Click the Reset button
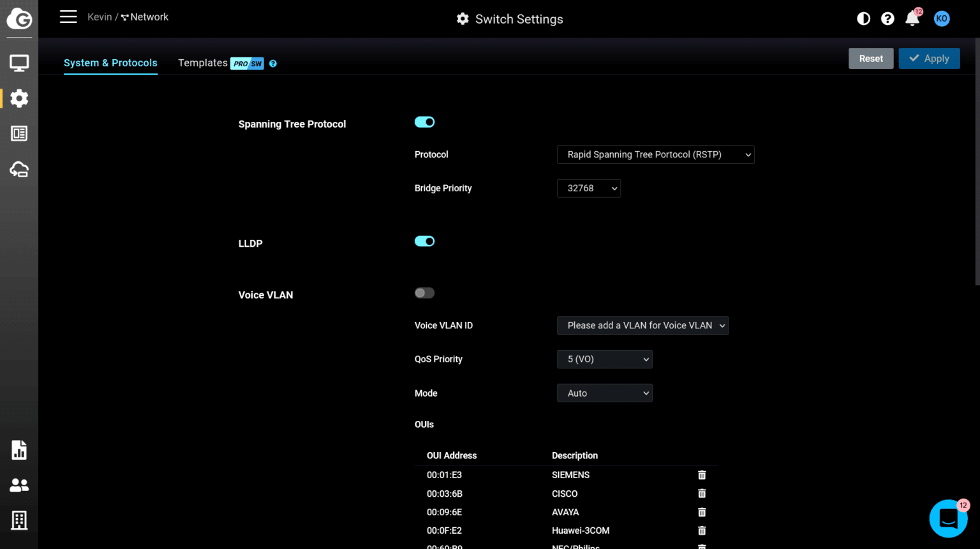The height and width of the screenshot is (549, 980). tap(871, 58)
